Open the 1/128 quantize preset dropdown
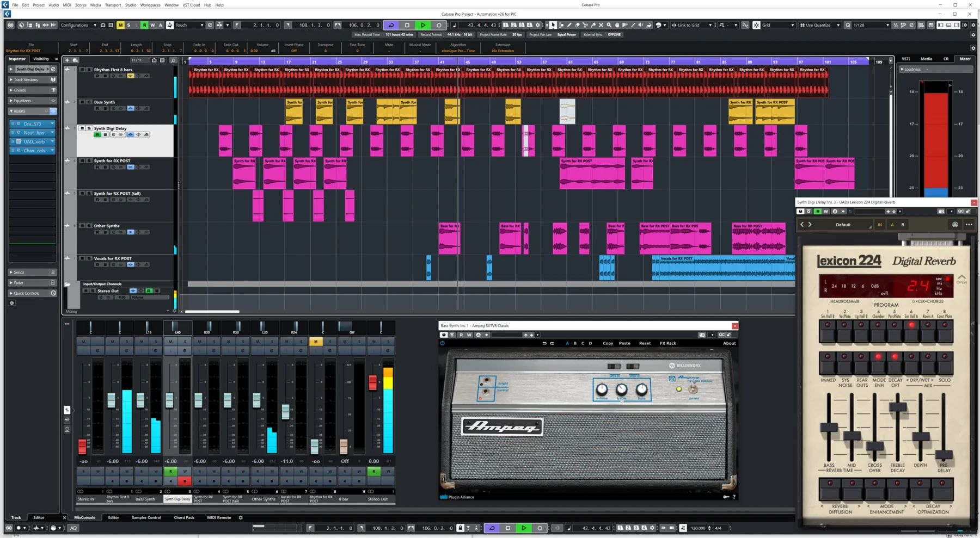This screenshot has height=538, width=980. (872, 25)
